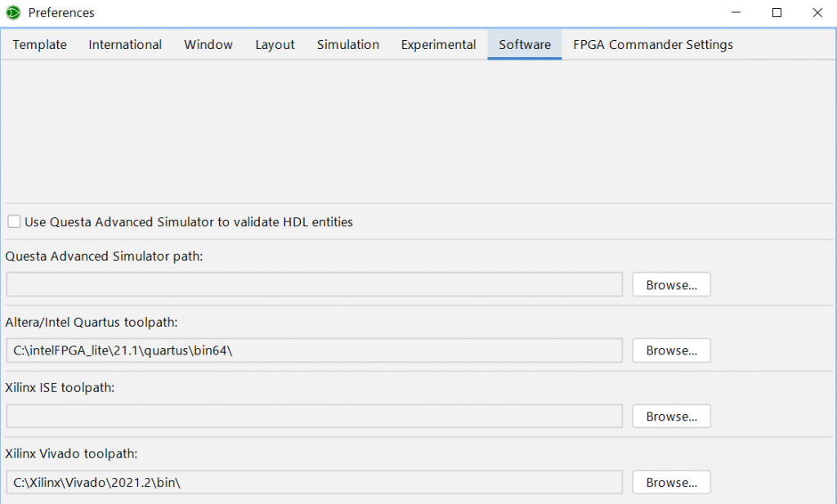The image size is (837, 504).
Task: Click the Altera/Intel Quartus toolpath field
Action: pyautogui.click(x=314, y=350)
